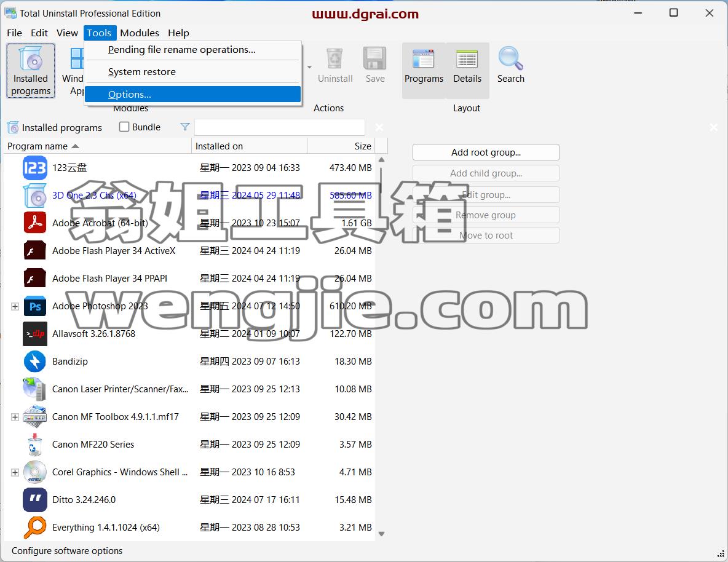Click the Installed programs panel label

61,128
